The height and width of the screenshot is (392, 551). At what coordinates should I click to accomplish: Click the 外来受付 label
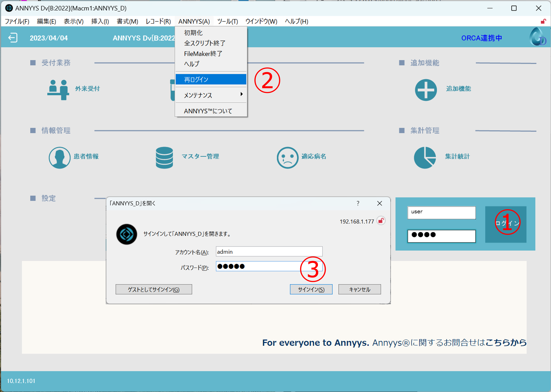click(x=88, y=89)
